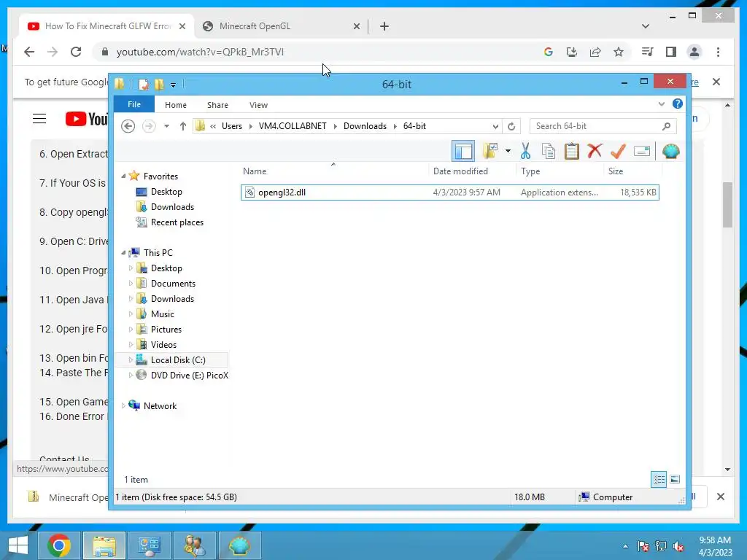Click the red X Delete icon

(x=595, y=151)
